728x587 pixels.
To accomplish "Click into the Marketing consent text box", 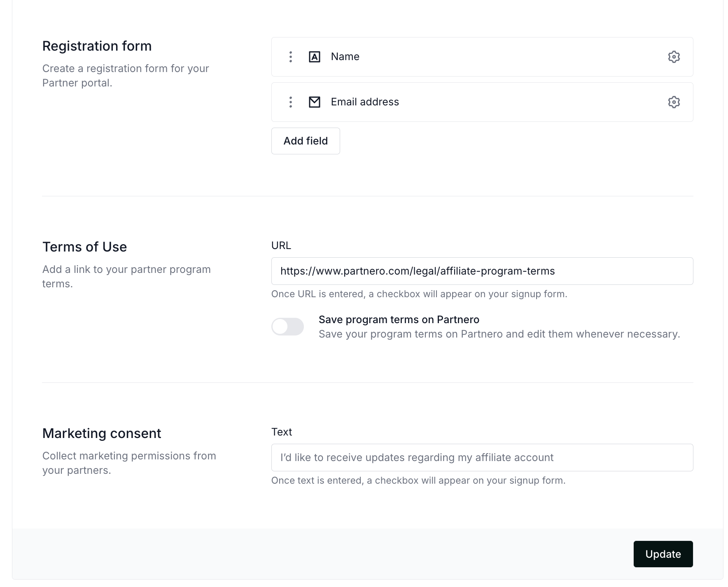I will click(x=482, y=457).
